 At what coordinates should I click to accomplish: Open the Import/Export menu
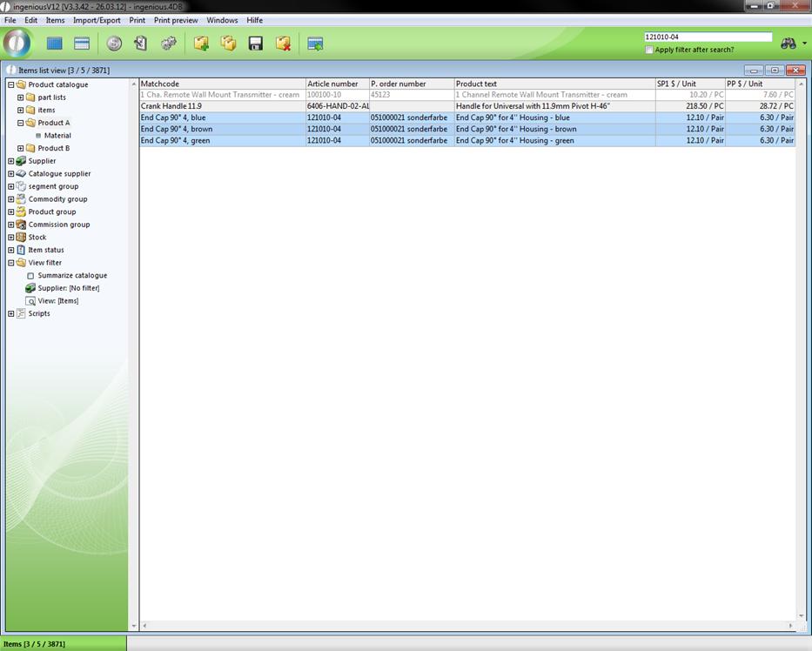(x=97, y=20)
